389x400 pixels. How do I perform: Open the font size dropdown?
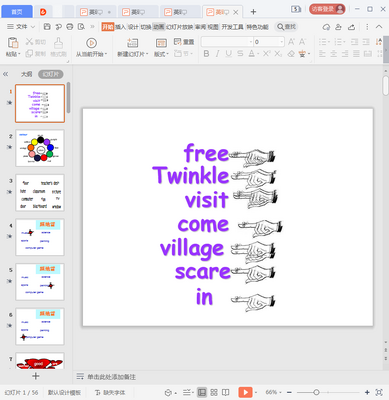click(282, 42)
